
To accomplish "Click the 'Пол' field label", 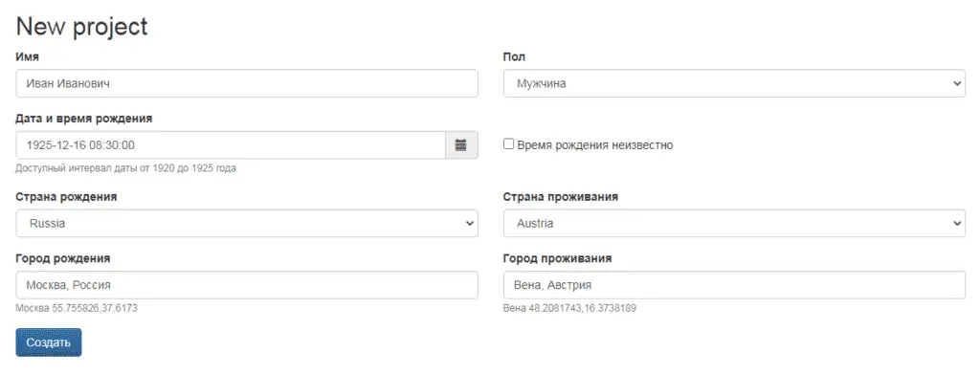I will coord(514,56).
